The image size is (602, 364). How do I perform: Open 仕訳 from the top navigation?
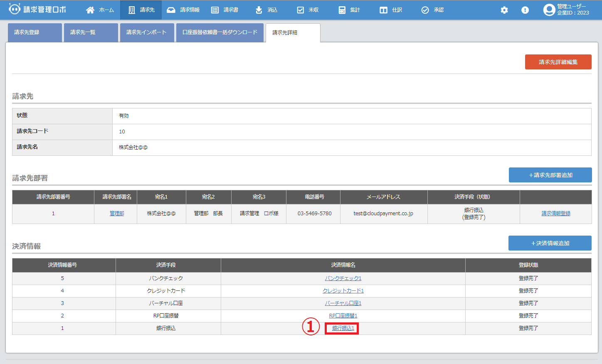(x=391, y=10)
